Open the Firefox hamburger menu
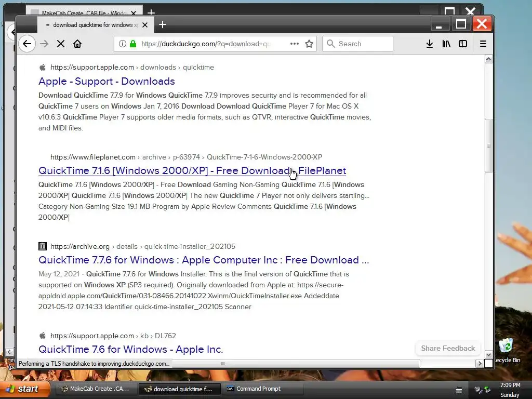Viewport: 532px width, 399px height. click(483, 44)
